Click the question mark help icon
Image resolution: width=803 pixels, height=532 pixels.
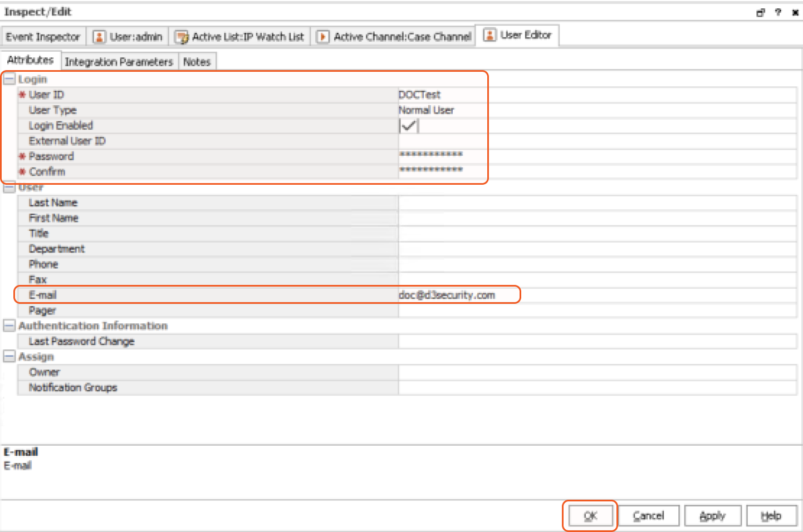[x=778, y=12]
